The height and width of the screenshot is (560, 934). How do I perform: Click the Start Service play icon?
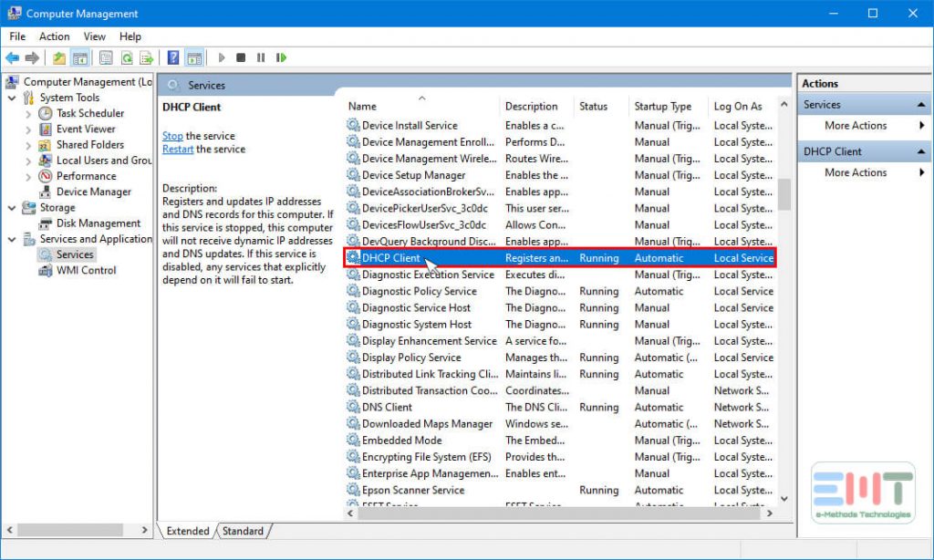[x=222, y=57]
